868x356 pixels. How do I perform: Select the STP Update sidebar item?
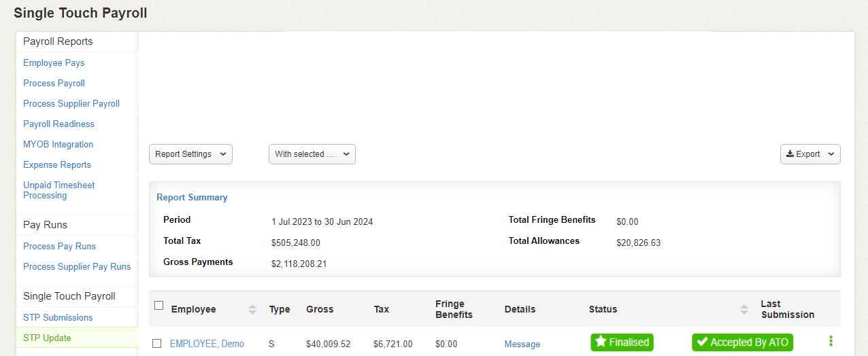77,338
